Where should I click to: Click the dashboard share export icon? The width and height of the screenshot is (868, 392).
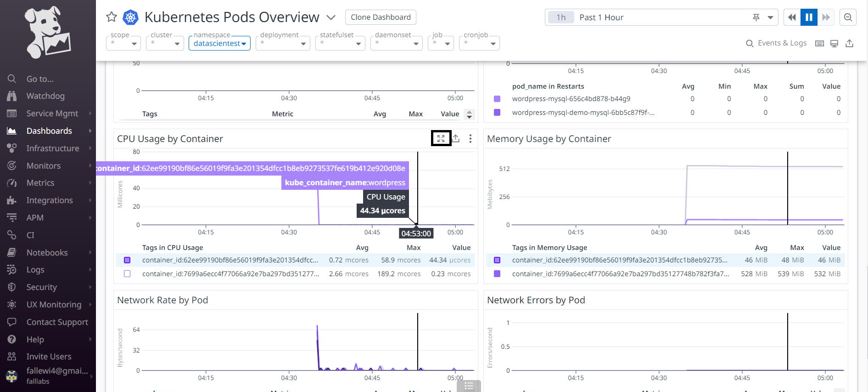850,43
